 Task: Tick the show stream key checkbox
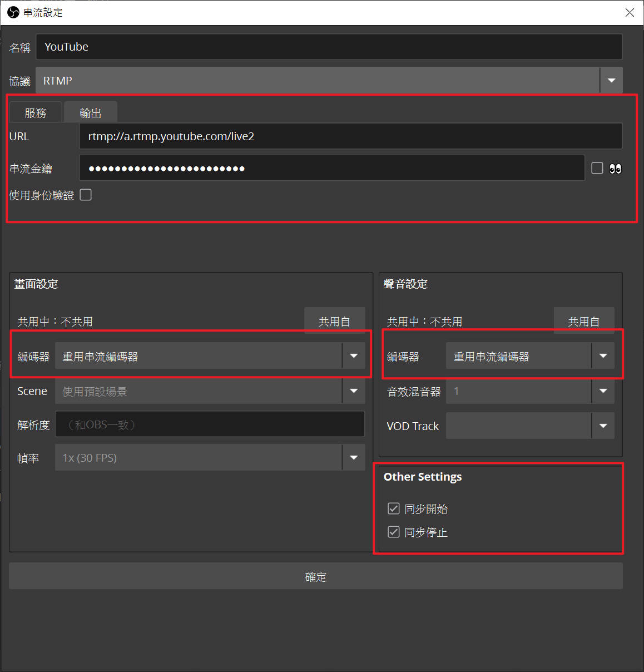(597, 168)
